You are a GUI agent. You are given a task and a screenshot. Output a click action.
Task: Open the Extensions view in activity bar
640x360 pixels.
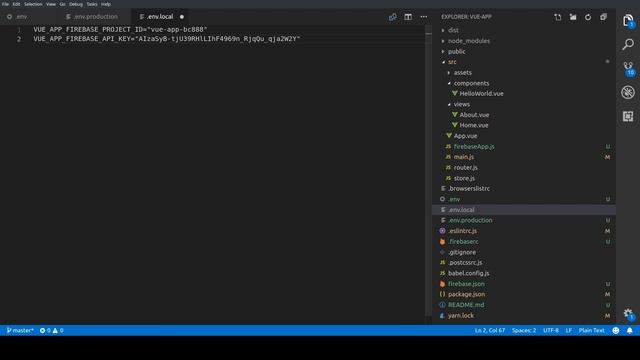click(628, 116)
